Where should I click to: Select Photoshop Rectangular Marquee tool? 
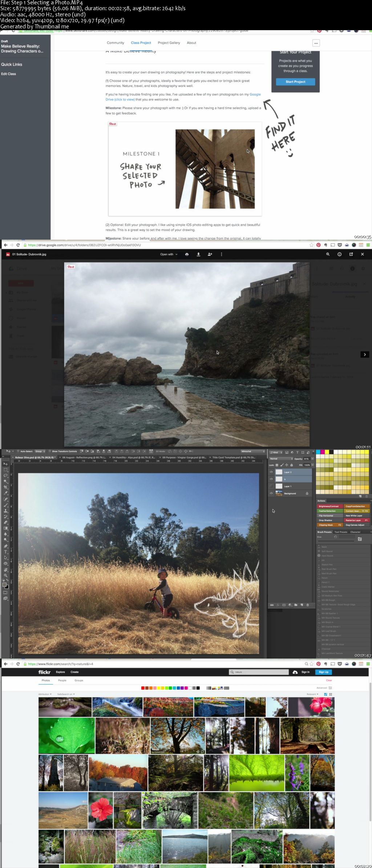tap(5, 470)
